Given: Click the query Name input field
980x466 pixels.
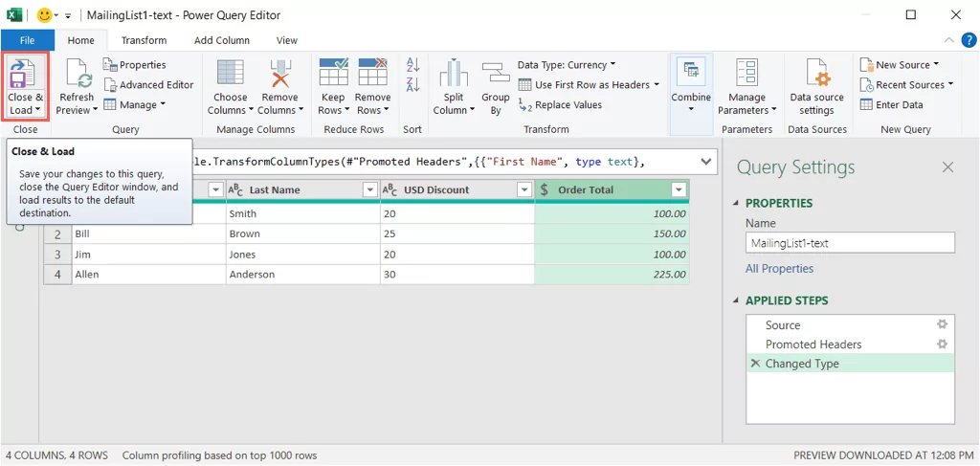Looking at the screenshot, I should coord(850,243).
